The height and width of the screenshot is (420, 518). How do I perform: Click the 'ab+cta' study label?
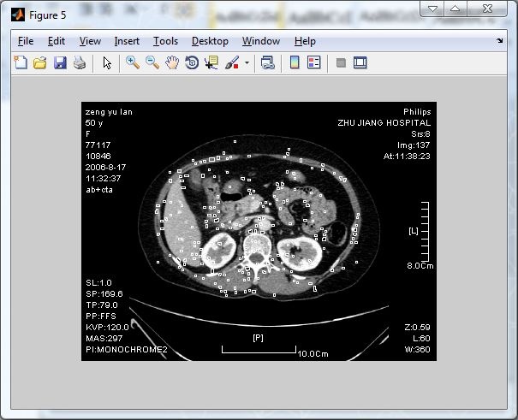(99, 190)
